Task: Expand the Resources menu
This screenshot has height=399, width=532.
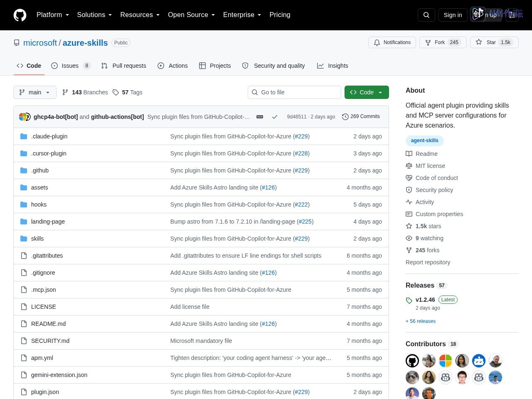Action: click(x=140, y=15)
